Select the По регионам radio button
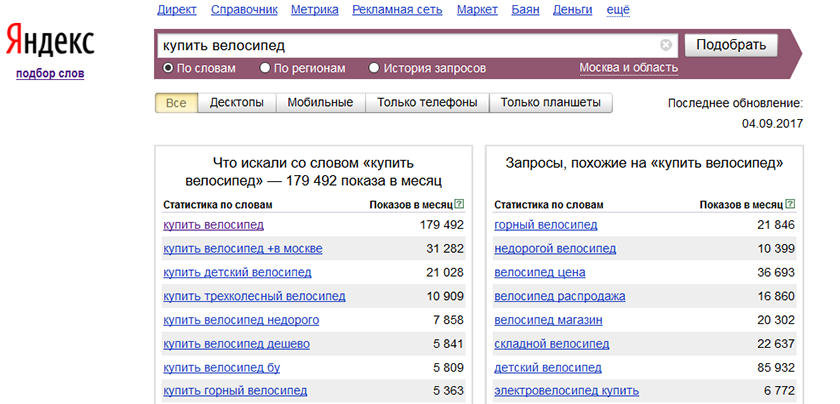Viewport: 840px width, 404px height. (265, 68)
